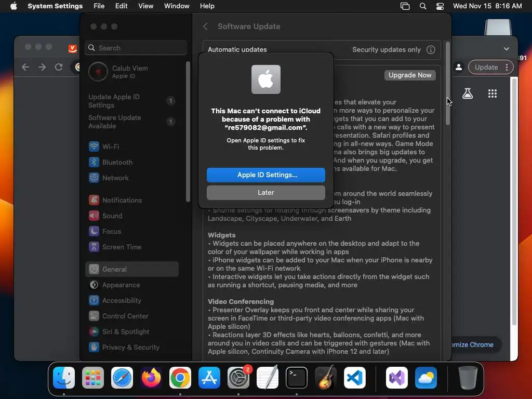
Task: Open Sound settings in sidebar
Action: (x=131, y=216)
